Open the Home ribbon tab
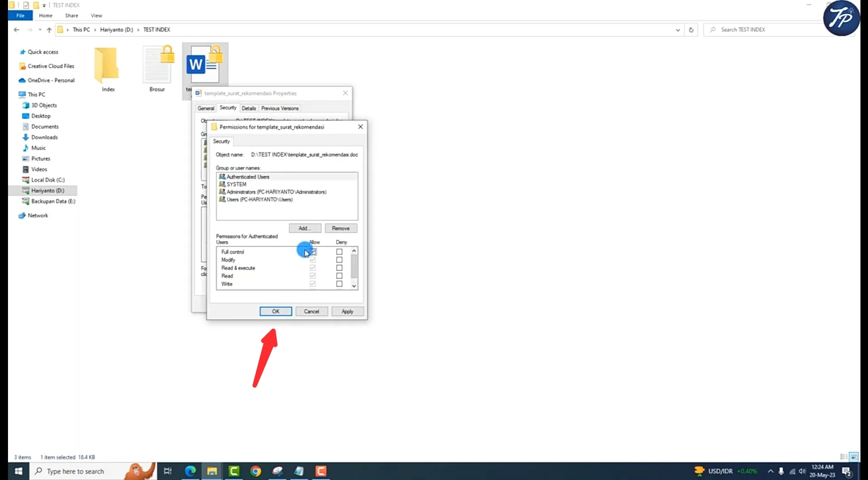This screenshot has height=480, width=868. pos(45,16)
